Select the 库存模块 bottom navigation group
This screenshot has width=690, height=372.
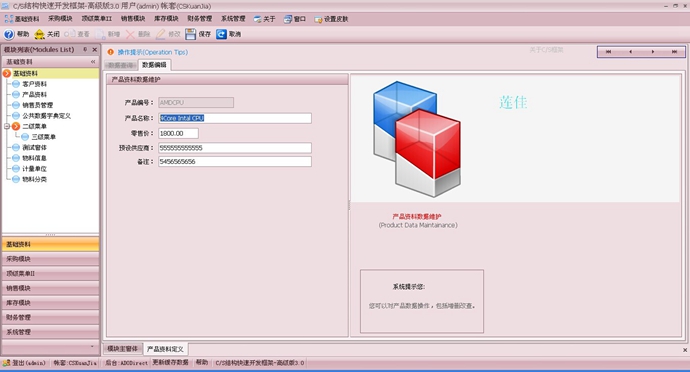pos(51,302)
